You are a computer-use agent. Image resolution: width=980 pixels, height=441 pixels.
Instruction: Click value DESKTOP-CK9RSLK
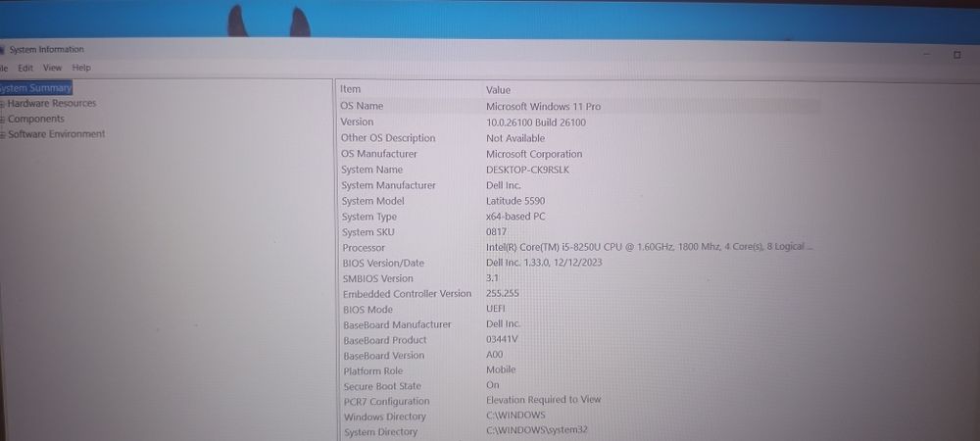click(x=528, y=170)
